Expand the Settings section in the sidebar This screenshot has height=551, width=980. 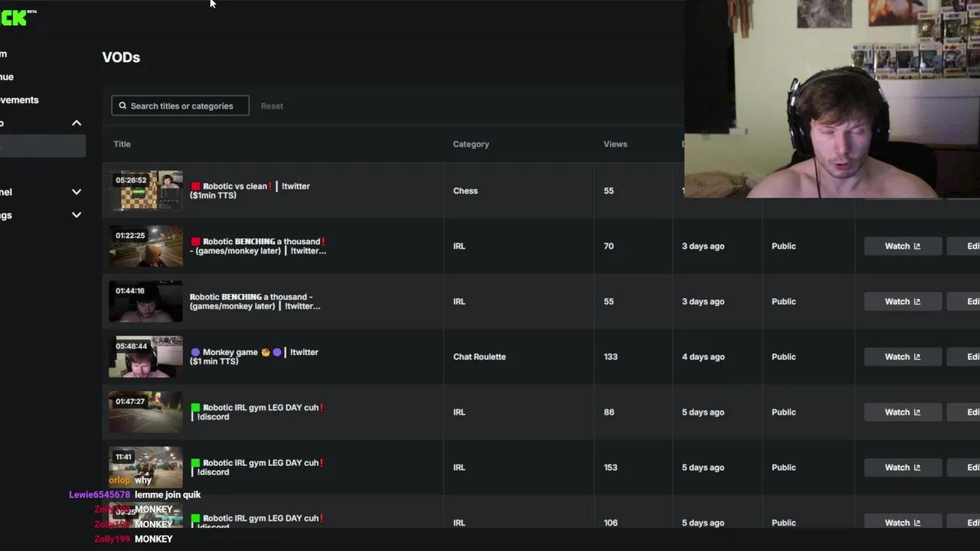pos(77,215)
